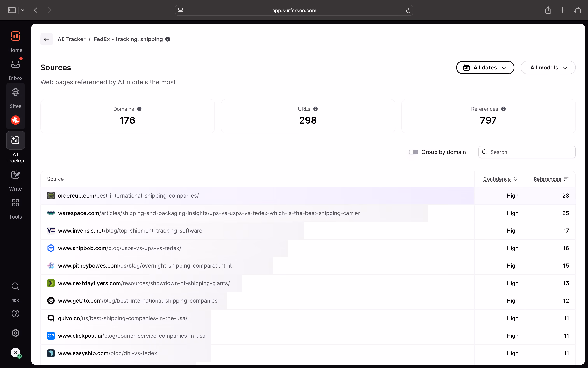Open the Inbox tray icon
The width and height of the screenshot is (588, 368).
[x=15, y=64]
